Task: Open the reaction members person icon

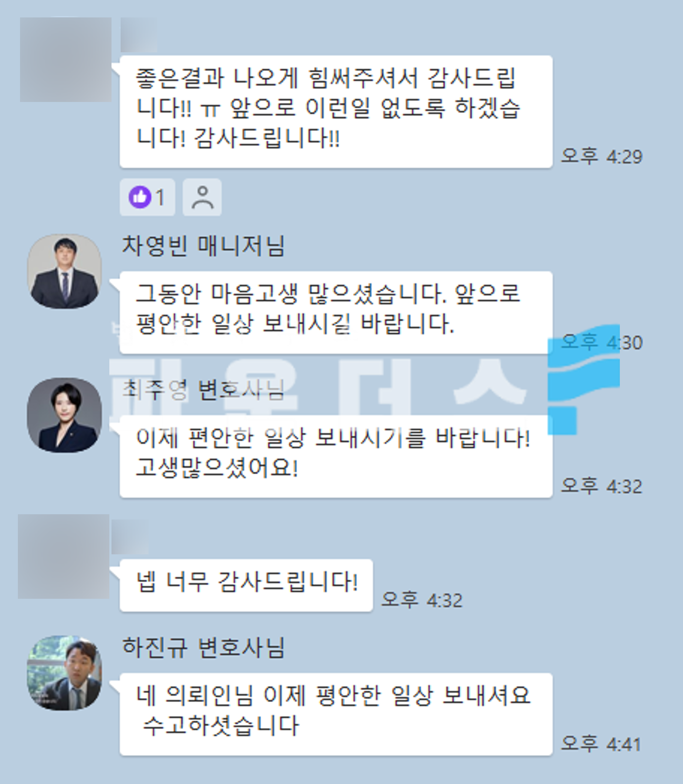Action: click(202, 197)
